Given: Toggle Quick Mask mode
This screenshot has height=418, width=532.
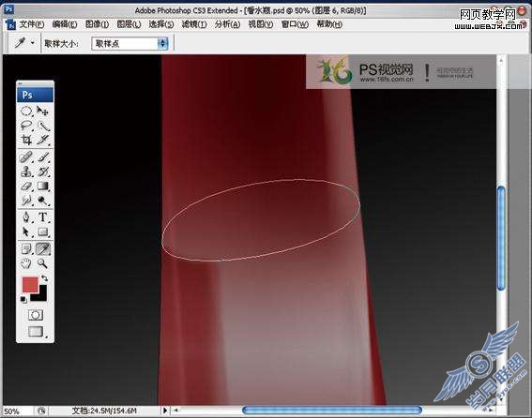Looking at the screenshot, I should (x=36, y=315).
